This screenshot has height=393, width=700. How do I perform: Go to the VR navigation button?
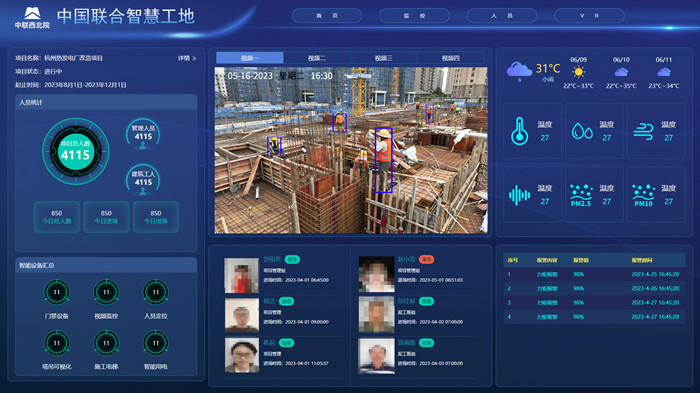[x=589, y=16]
